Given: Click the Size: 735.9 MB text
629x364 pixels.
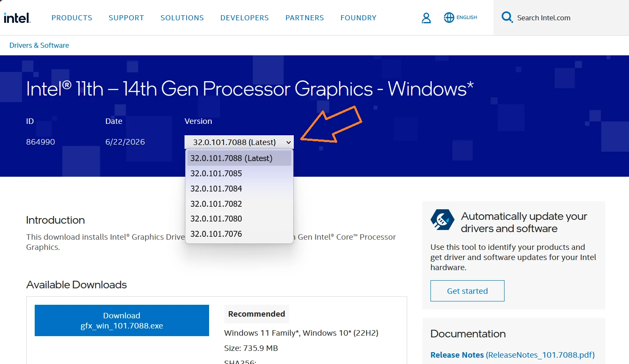Looking at the screenshot, I should point(251,348).
